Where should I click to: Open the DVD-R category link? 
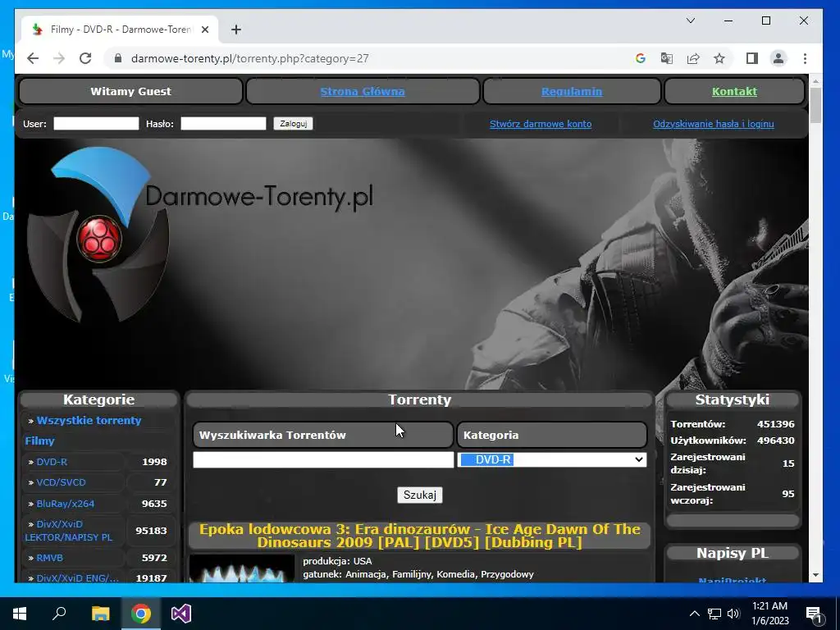click(52, 462)
